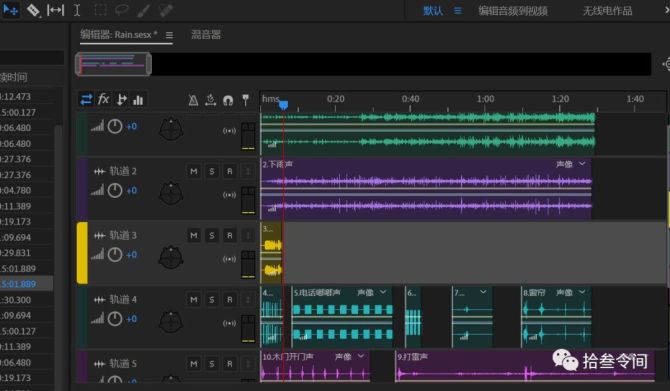Image resolution: width=670 pixels, height=391 pixels.
Task: Click the volume knob on 轨道 2
Action: click(115, 191)
